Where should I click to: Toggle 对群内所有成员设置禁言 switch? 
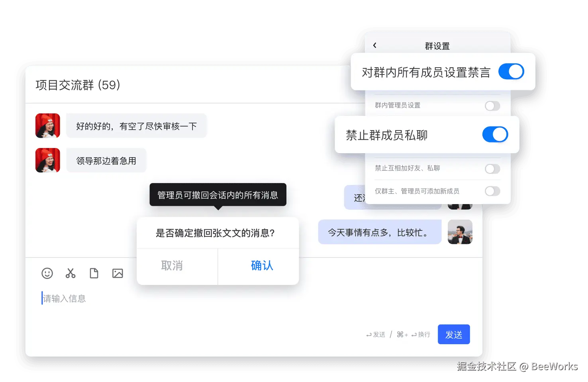[511, 72]
